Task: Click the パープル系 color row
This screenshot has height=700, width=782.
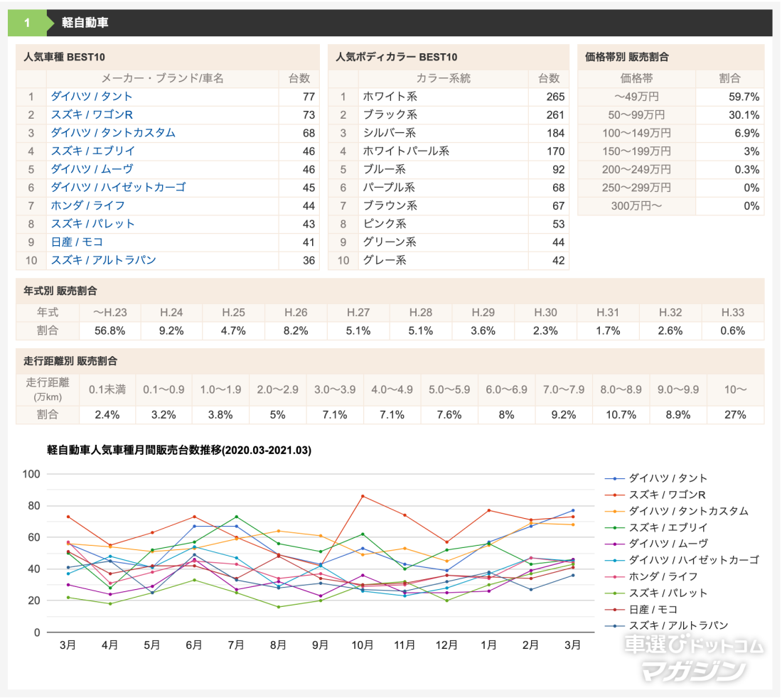Action: (449, 188)
